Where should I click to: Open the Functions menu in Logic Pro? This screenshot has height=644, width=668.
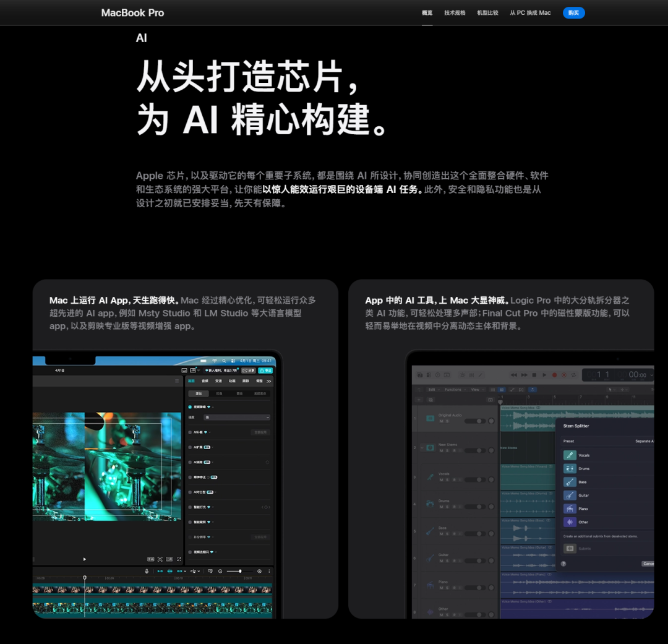coord(455,390)
